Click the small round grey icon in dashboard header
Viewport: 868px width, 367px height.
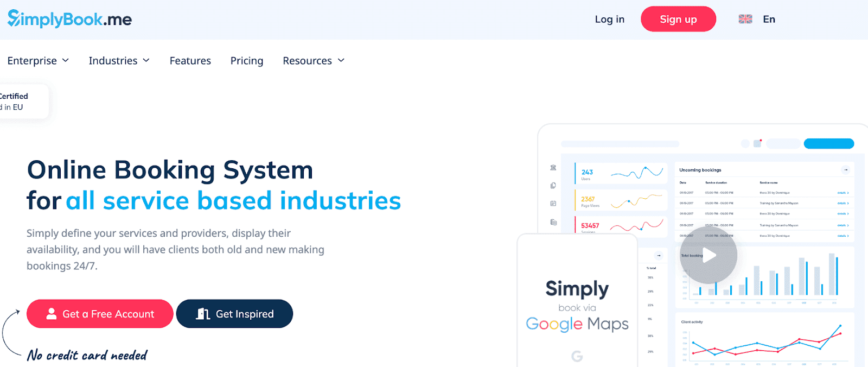tap(745, 143)
